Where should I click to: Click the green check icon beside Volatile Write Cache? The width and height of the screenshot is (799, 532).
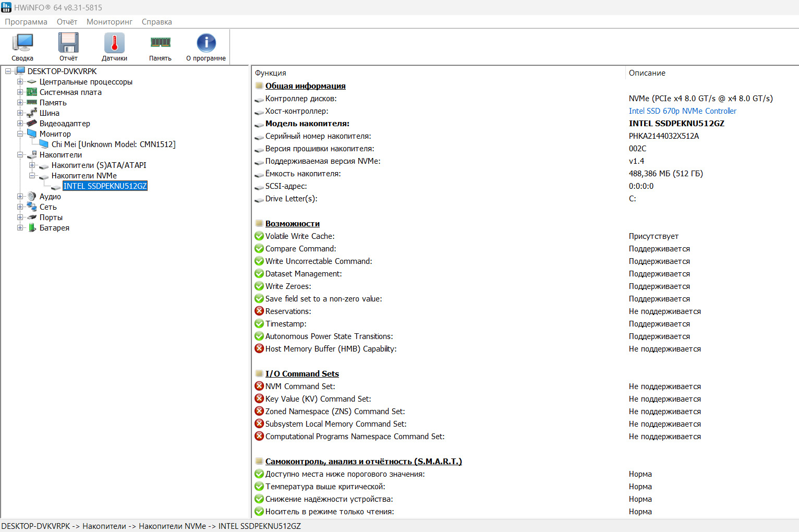[x=259, y=236]
